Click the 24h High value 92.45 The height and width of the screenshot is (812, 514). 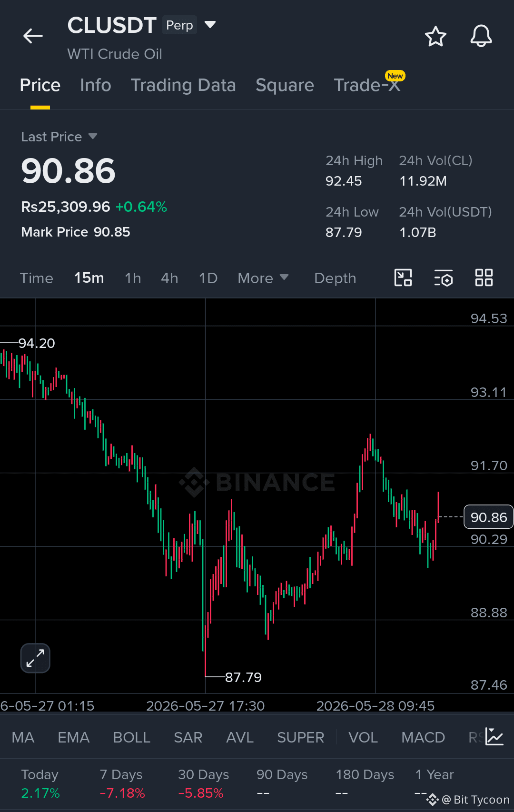click(344, 181)
